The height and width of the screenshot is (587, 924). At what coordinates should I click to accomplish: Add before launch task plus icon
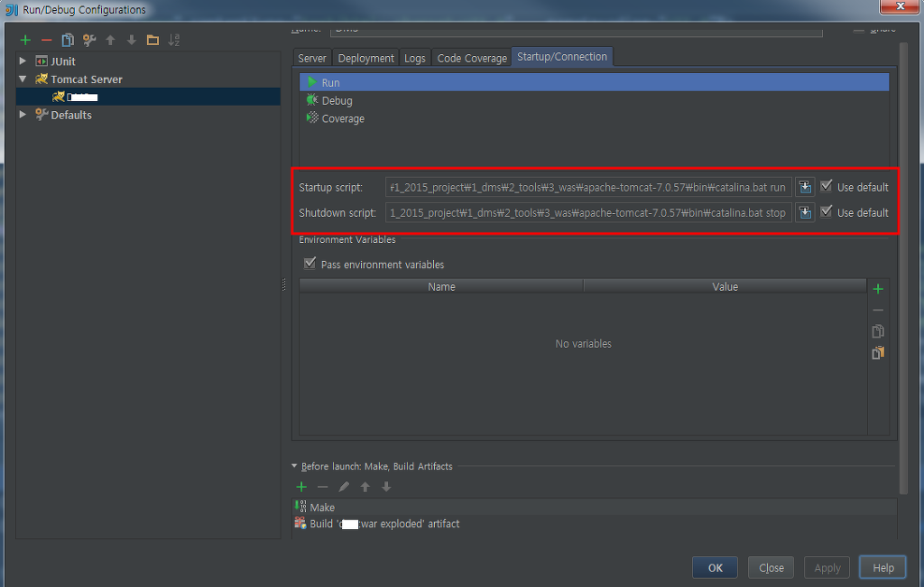(x=301, y=487)
